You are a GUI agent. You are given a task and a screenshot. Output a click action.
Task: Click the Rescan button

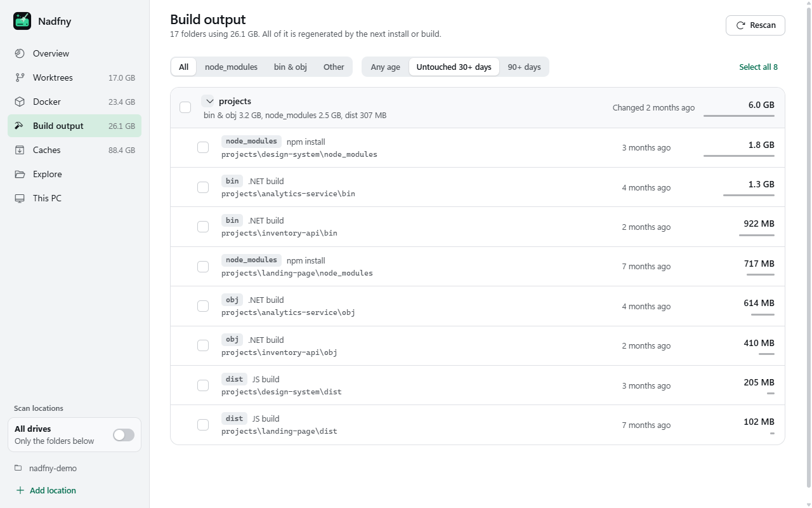[x=756, y=25]
